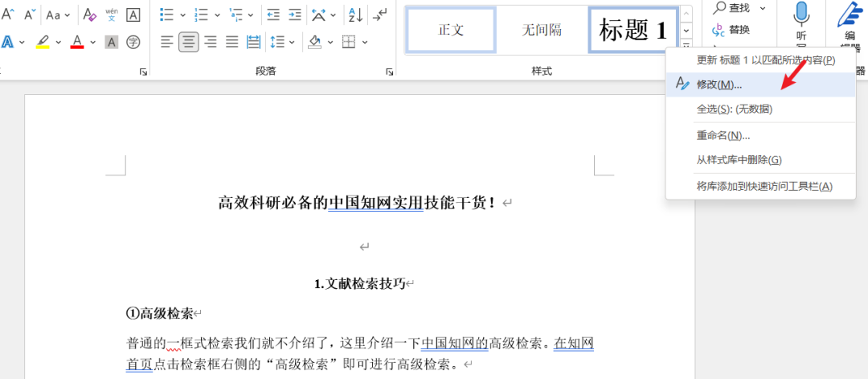The image size is (868, 379).
Task: Apply text effects blue outlined A
Action: pos(8,42)
